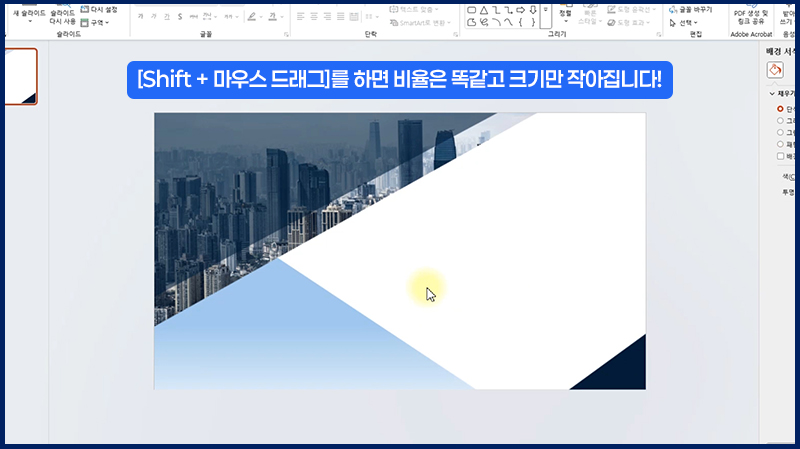Image resolution: width=800 pixels, height=449 pixels.
Task: Click 글꼴 바꾸기 (Replace Fonts)
Action: [691, 9]
